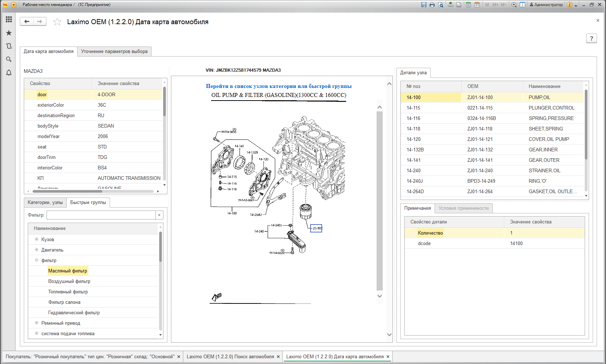606x364 pixels.
Task: Open the sections grid menu in sidebar
Action: [9, 19]
